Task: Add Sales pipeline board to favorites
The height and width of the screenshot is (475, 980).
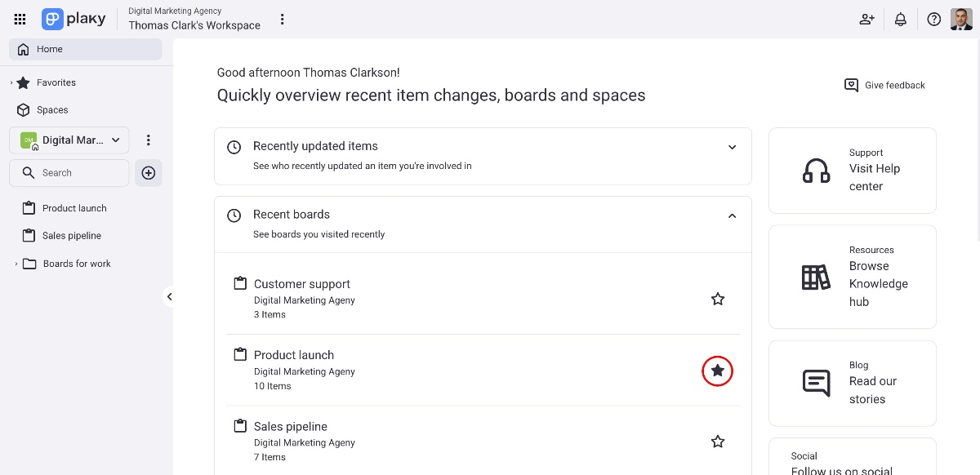Action: pos(717,442)
